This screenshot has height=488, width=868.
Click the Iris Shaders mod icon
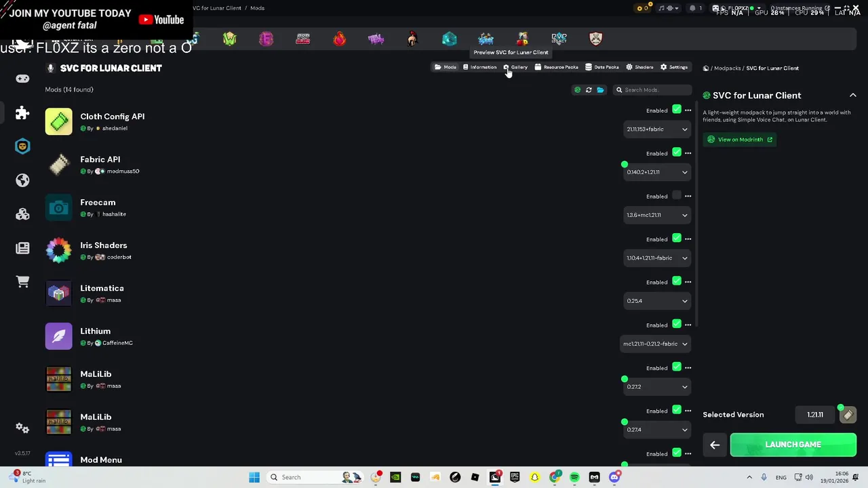point(58,251)
